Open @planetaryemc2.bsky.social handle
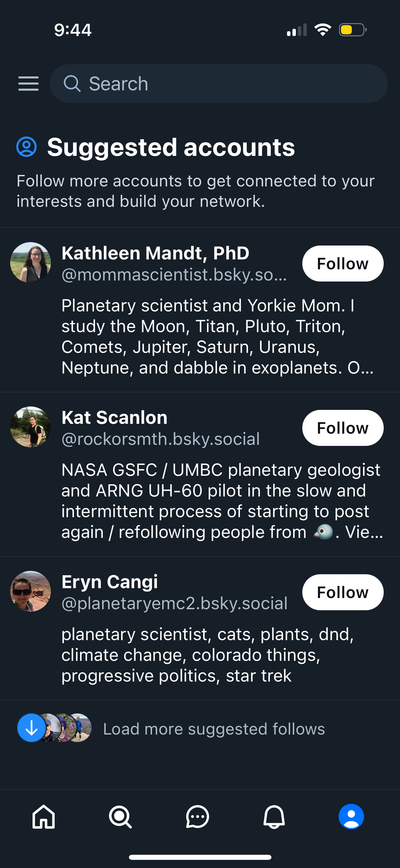The width and height of the screenshot is (400, 868). pyautogui.click(x=174, y=603)
